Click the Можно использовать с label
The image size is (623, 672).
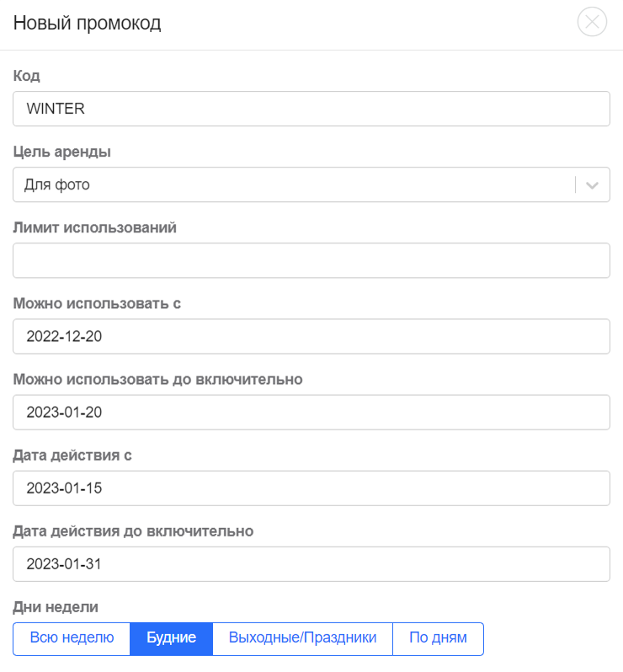(x=97, y=303)
